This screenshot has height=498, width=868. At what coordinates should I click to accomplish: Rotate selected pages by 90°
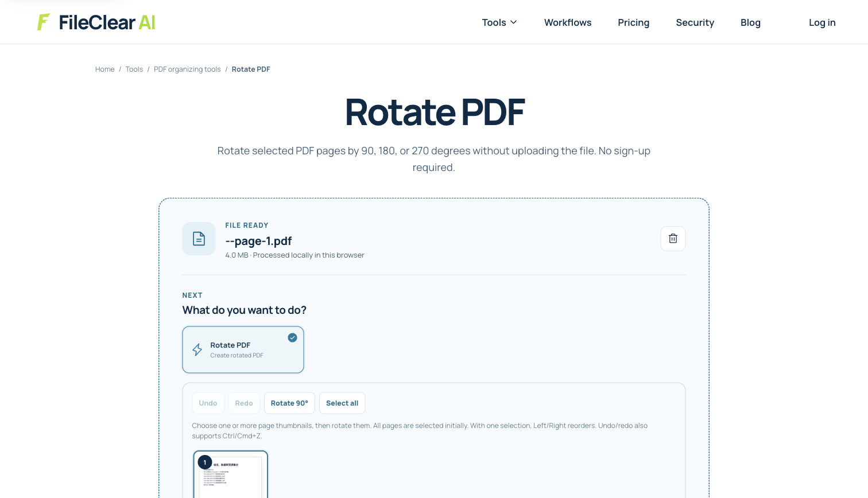pos(289,403)
